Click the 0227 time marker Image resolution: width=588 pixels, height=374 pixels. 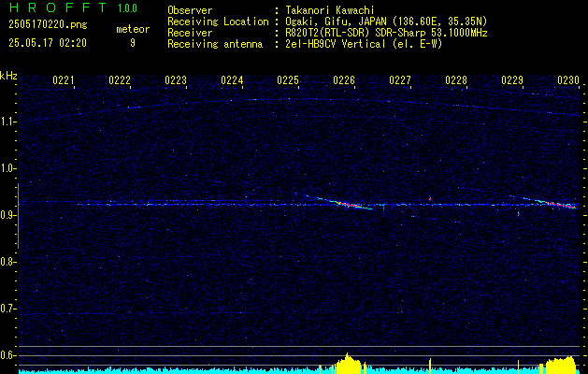pos(400,80)
